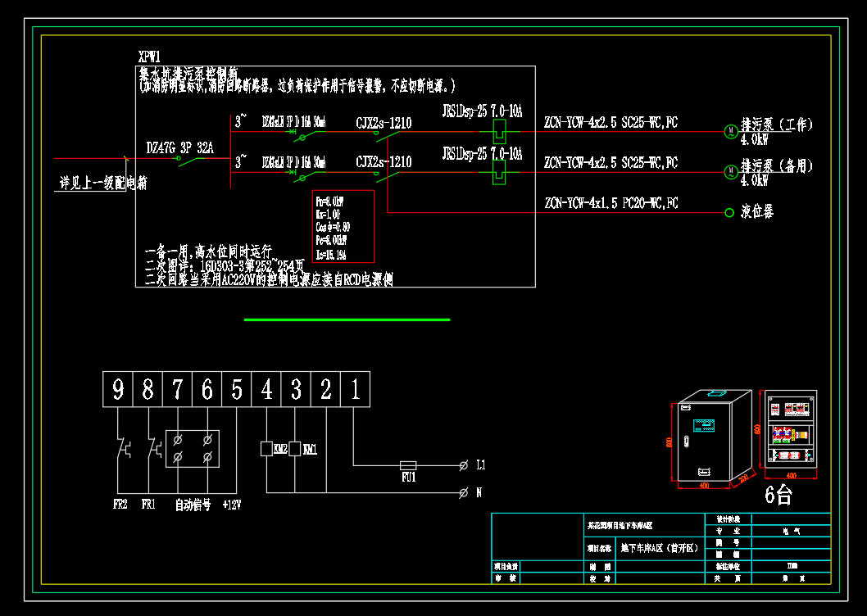Screen dimensions: 867x616
Task: Click the FR1 label
Action: pyautogui.click(x=148, y=505)
